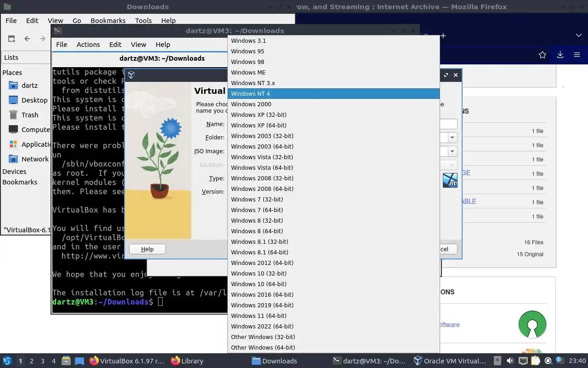Pick Windows 2016 (64-bit) option
588x368 pixels.
334,294
